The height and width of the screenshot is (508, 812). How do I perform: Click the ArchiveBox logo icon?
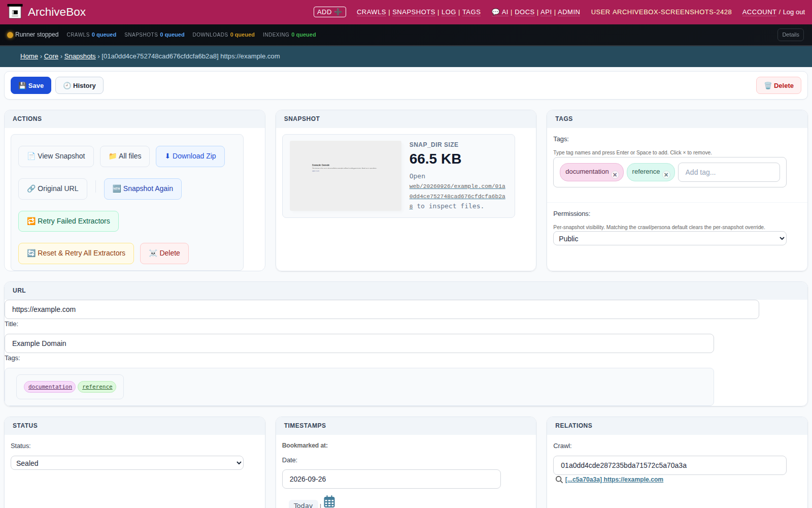pos(15,12)
